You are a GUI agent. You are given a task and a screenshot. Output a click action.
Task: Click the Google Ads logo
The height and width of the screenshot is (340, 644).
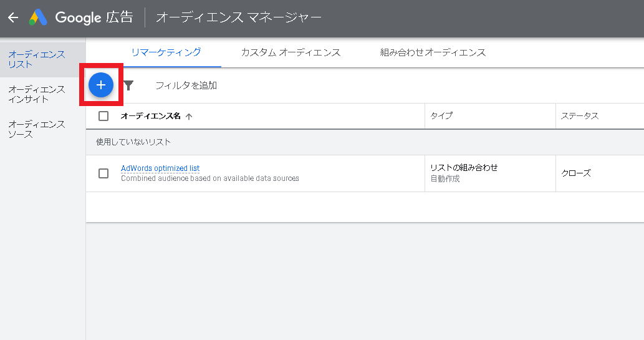point(38,17)
